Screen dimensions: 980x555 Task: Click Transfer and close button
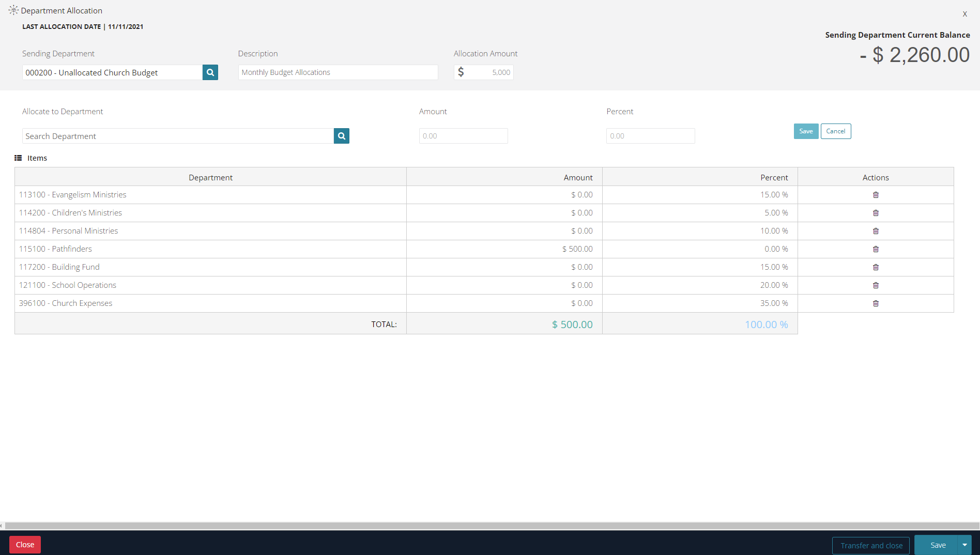[x=871, y=546]
